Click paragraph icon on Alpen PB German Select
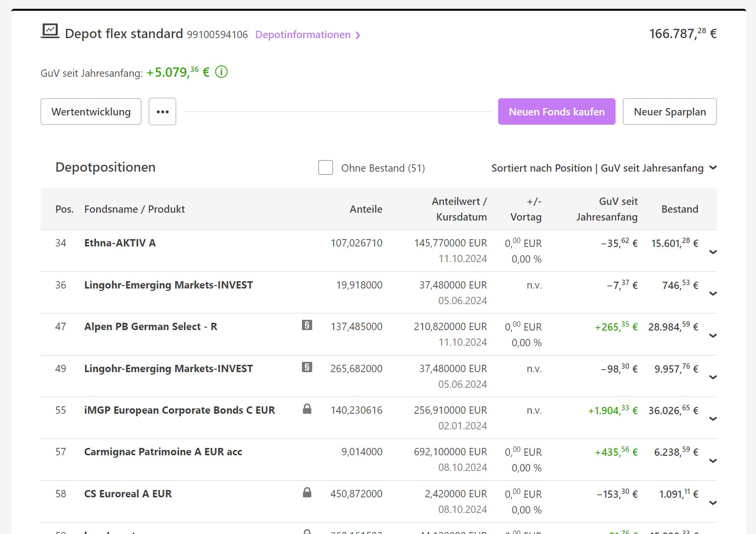Viewport: 756px width, 534px height. (307, 325)
